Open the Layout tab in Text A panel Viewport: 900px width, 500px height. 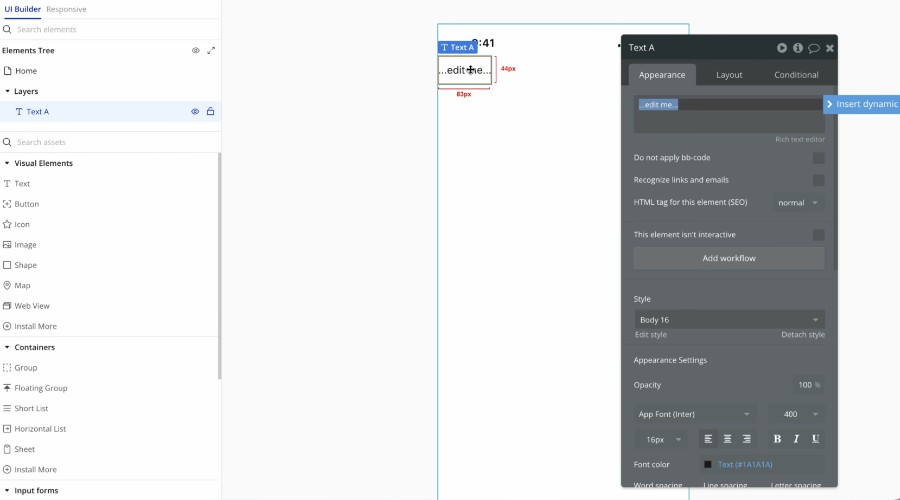pyautogui.click(x=729, y=75)
